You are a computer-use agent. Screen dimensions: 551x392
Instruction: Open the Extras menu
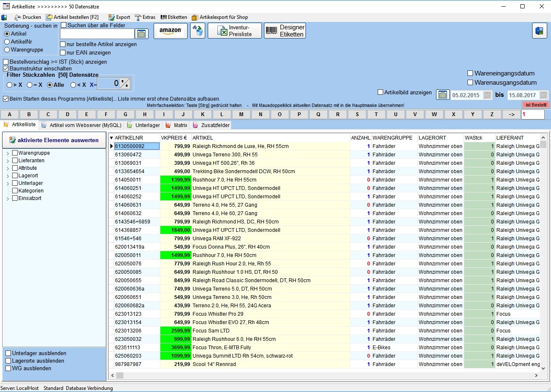tap(145, 17)
